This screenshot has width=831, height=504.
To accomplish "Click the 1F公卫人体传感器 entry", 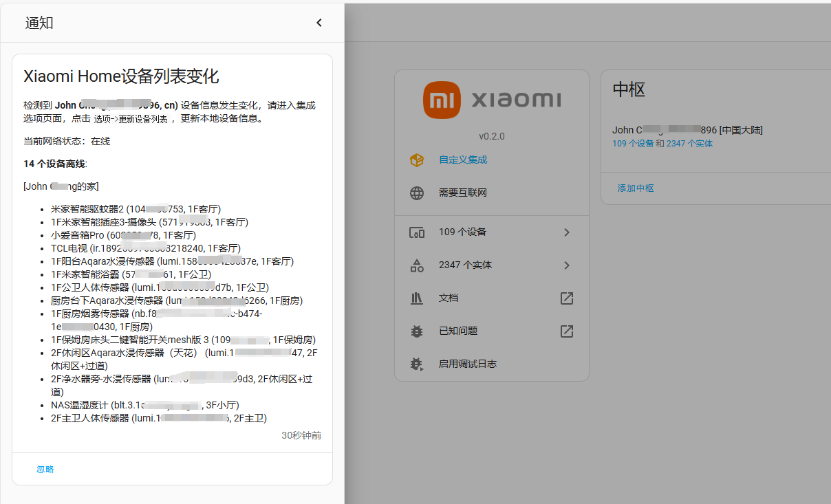I will (160, 287).
